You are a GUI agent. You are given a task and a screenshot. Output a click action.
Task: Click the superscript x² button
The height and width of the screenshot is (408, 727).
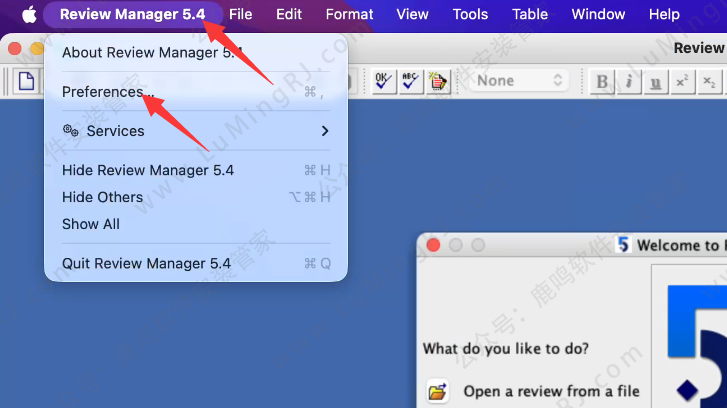681,81
